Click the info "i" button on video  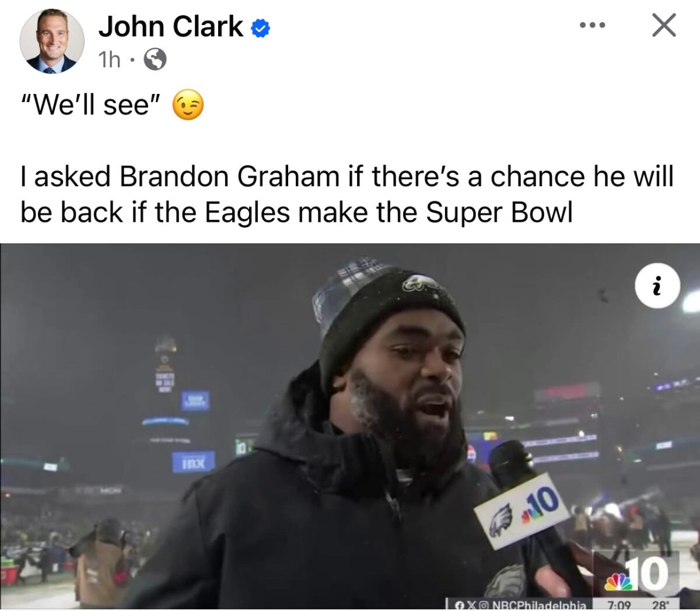pyautogui.click(x=657, y=286)
